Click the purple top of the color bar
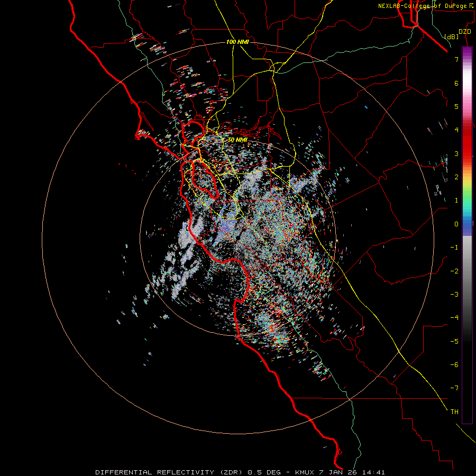Screen dimensions: 476x476 point(467,51)
